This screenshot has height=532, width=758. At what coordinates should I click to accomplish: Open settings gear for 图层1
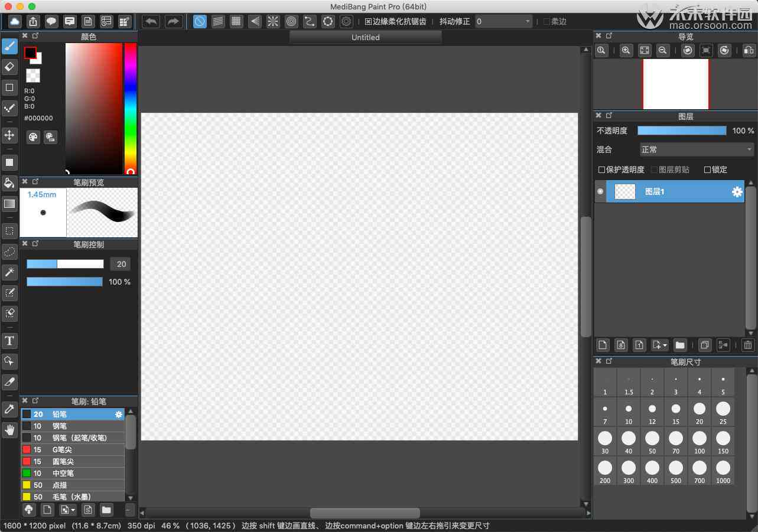737,192
